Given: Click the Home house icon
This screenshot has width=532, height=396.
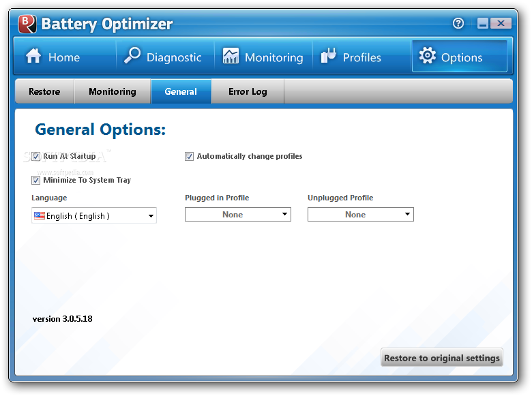Looking at the screenshot, I should click(x=33, y=56).
